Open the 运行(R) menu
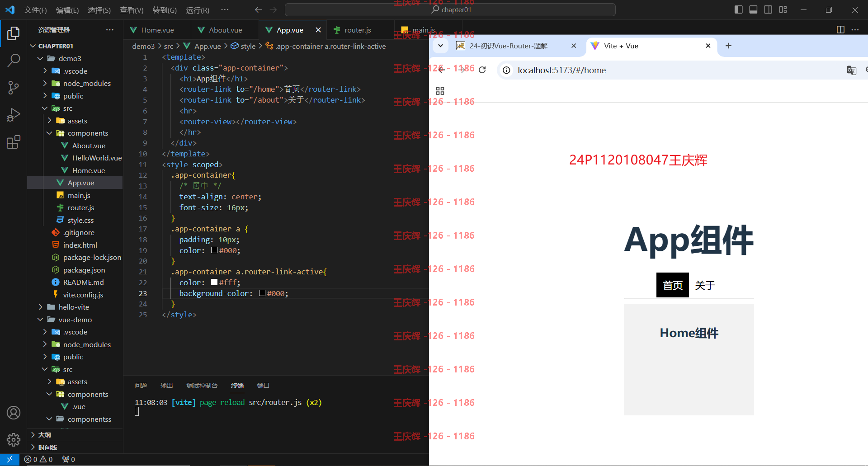This screenshot has width=868, height=466. (x=198, y=10)
